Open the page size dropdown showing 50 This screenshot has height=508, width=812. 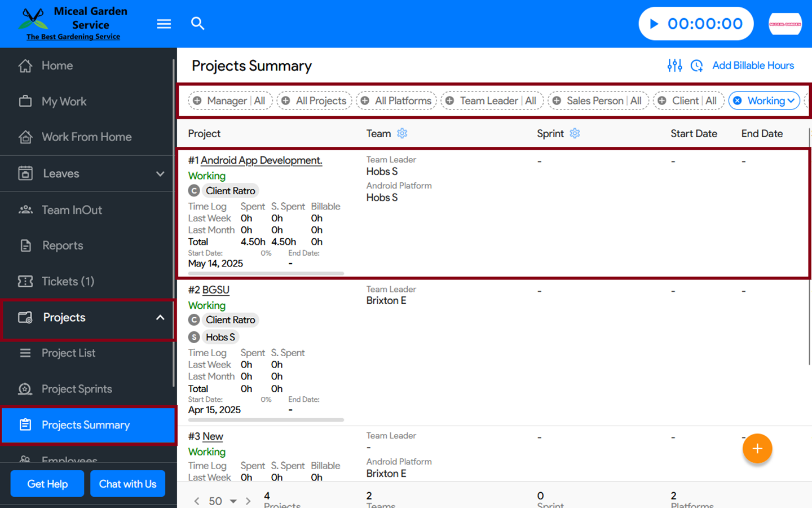coord(223,501)
